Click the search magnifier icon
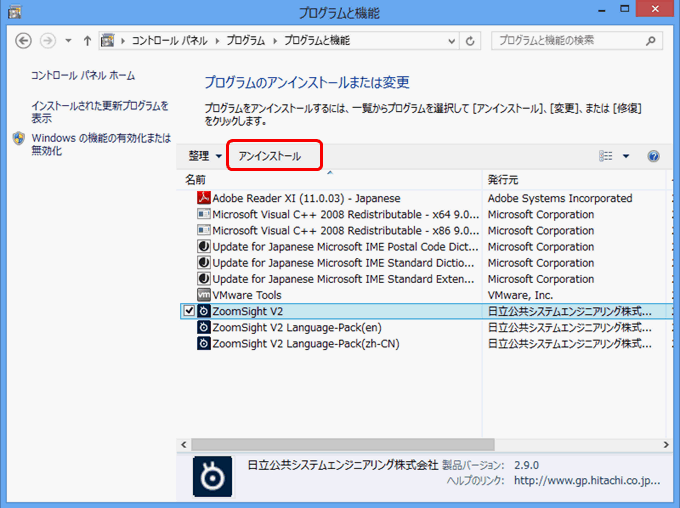The height and width of the screenshot is (508, 680). click(x=651, y=41)
